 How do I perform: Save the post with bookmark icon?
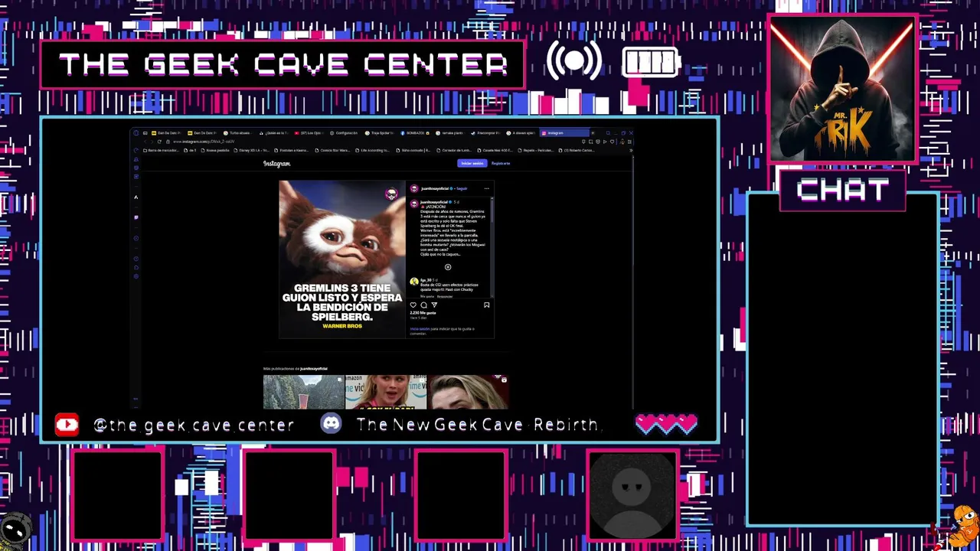tap(486, 305)
